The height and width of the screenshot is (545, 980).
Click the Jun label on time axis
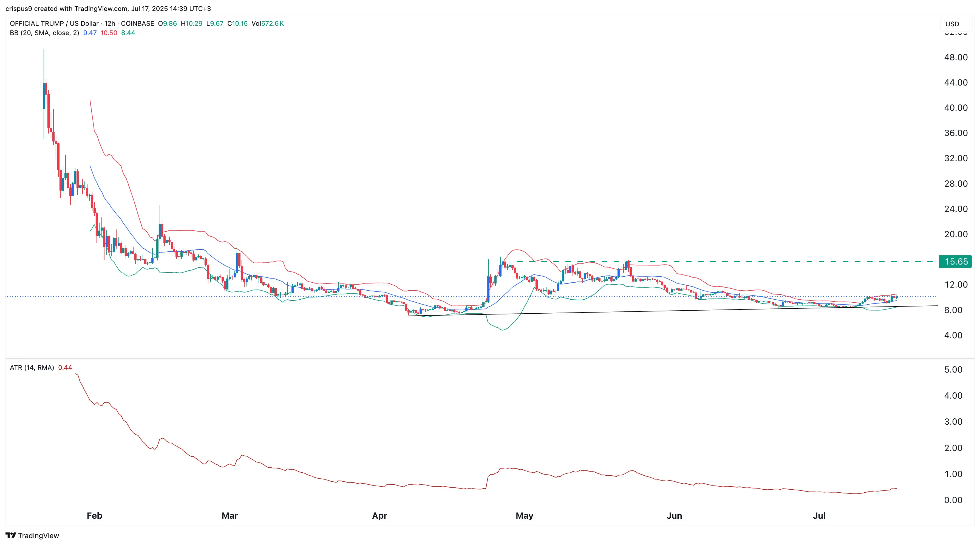click(674, 516)
